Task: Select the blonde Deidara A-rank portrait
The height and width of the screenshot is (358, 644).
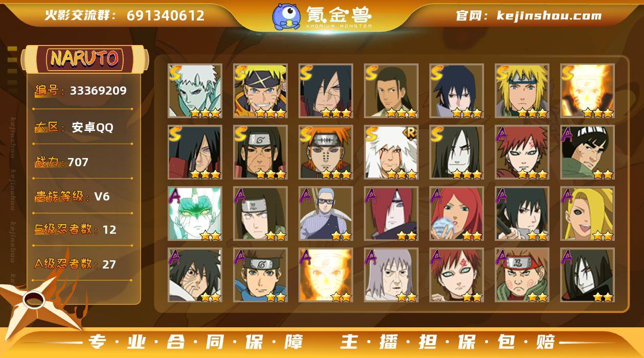Action: point(587,214)
